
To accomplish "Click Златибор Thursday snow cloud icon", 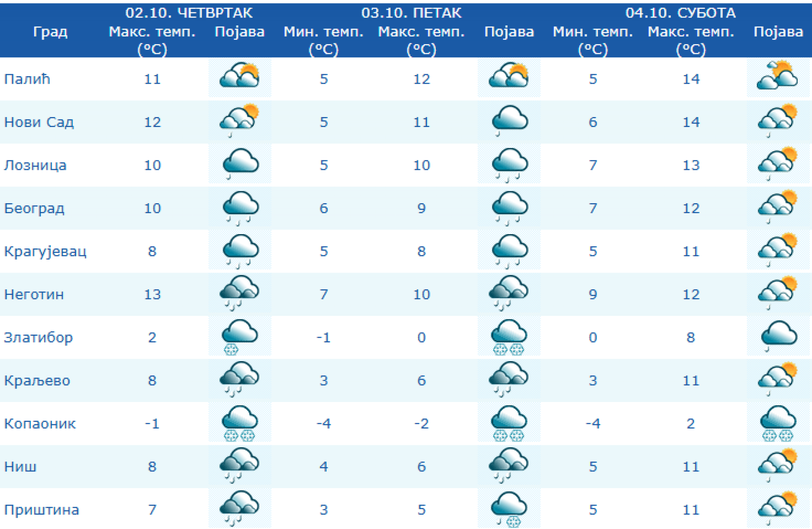I will point(239,337).
